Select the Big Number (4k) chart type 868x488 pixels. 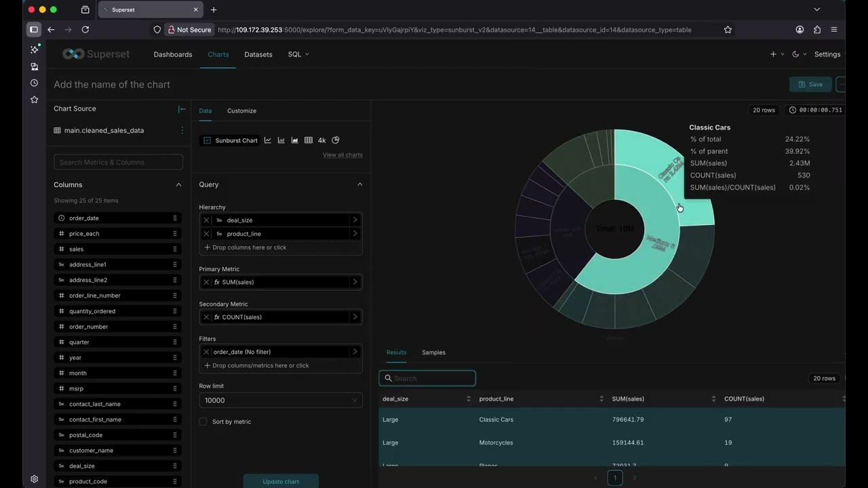(322, 140)
